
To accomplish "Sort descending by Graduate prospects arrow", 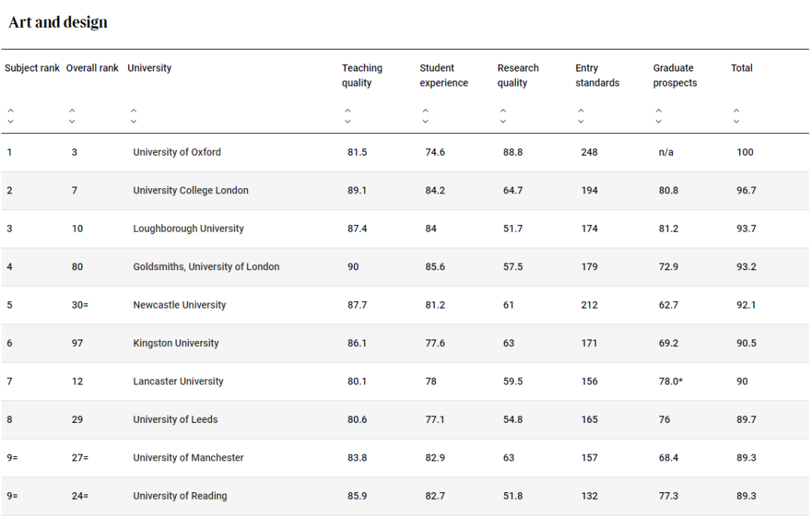I will pyautogui.click(x=659, y=121).
